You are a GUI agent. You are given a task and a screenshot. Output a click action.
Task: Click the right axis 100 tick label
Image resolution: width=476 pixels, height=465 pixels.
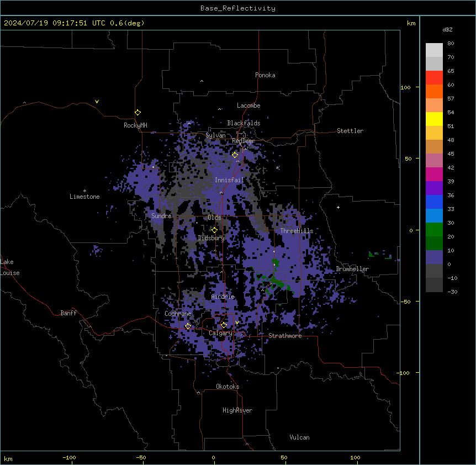[x=405, y=88]
